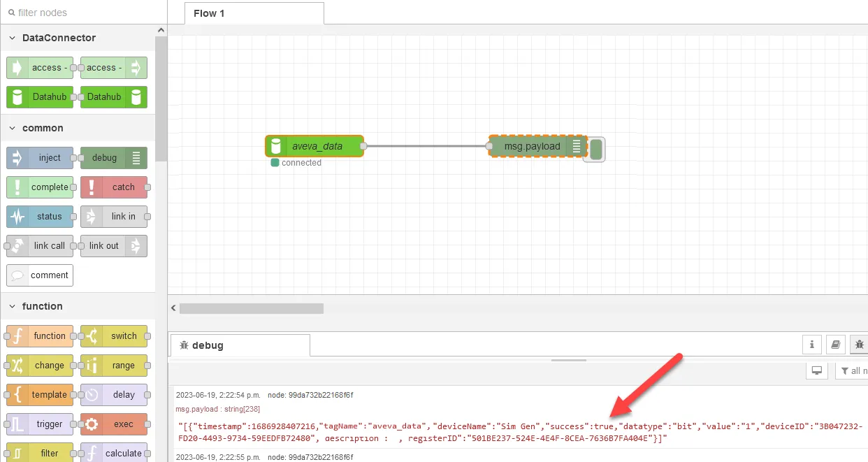Image resolution: width=868 pixels, height=462 pixels.
Task: Select the exec node in the palette
Action: (x=114, y=424)
